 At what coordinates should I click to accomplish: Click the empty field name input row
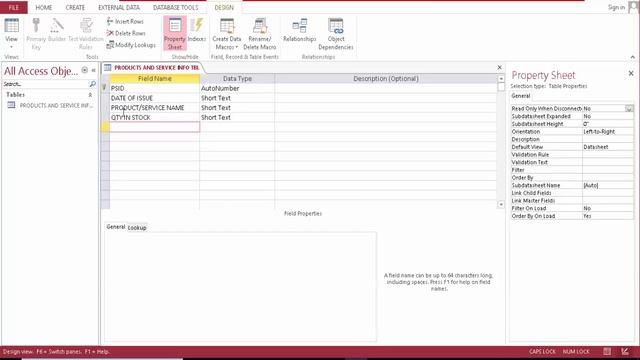click(155, 127)
